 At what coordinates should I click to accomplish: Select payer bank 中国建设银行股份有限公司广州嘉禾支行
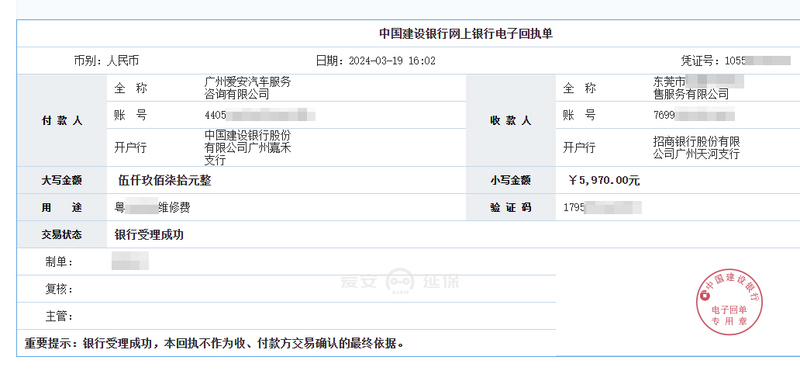point(247,147)
